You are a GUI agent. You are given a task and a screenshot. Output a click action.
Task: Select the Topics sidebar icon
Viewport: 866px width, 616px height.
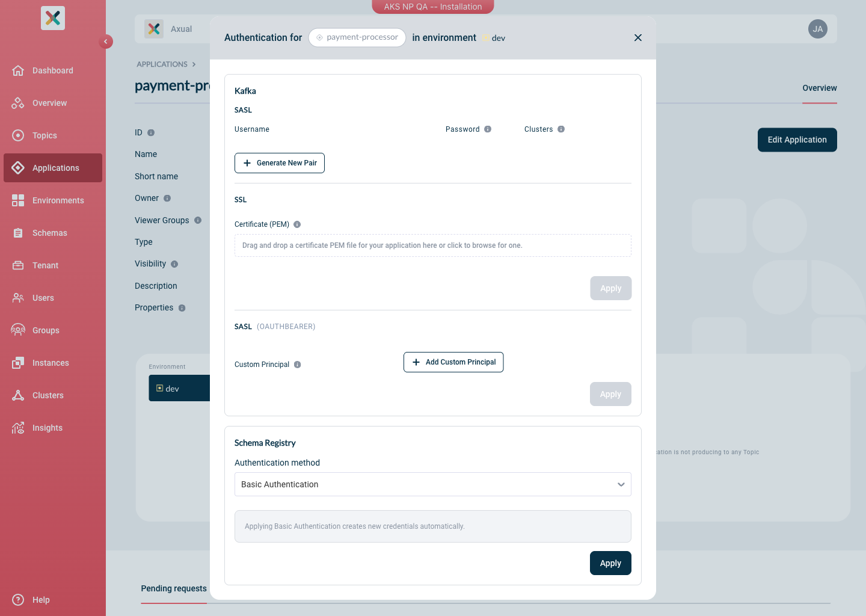click(x=45, y=135)
